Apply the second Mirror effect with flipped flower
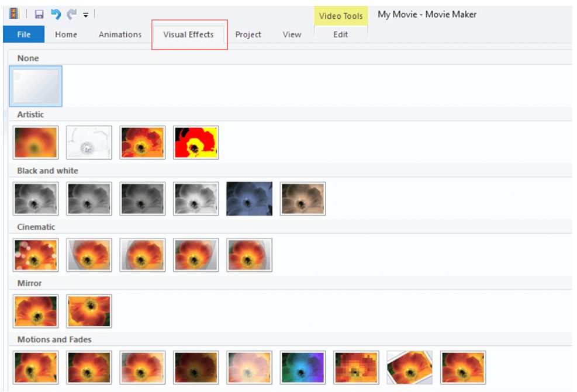Viewport: 577px width, 392px height. coord(89,311)
